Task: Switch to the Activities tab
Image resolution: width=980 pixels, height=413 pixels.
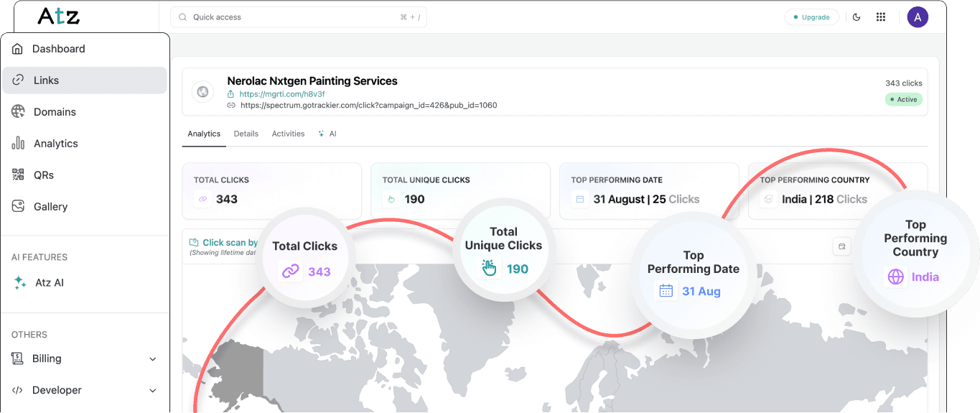Action: click(x=288, y=134)
